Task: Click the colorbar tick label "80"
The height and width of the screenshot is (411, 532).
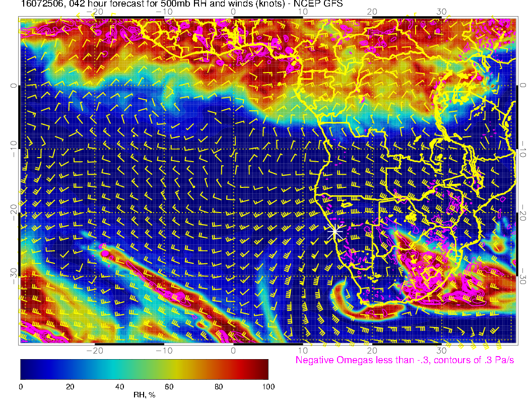Action: coord(219,387)
